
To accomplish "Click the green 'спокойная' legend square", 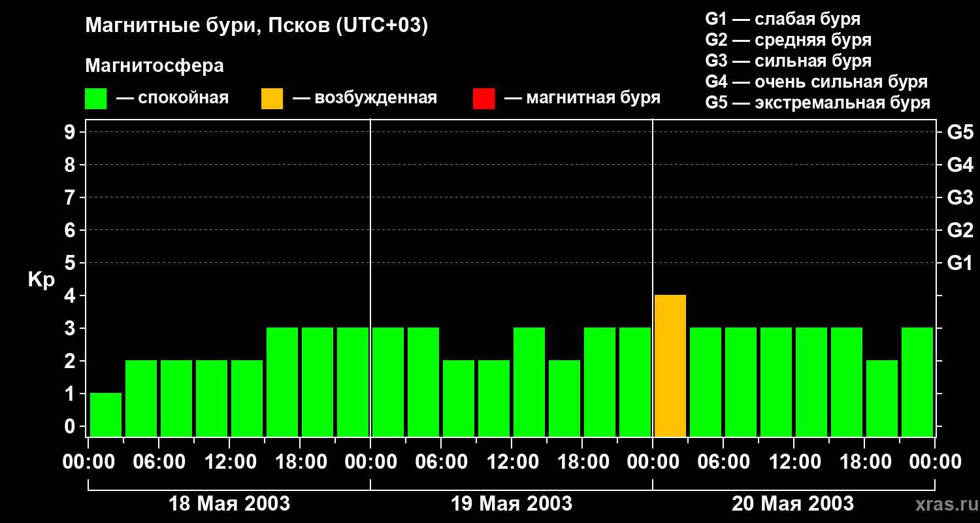I will (x=95, y=99).
